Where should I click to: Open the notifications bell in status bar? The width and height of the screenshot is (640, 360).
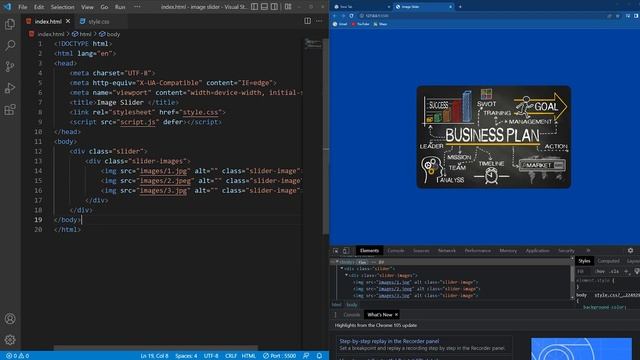[319, 356]
